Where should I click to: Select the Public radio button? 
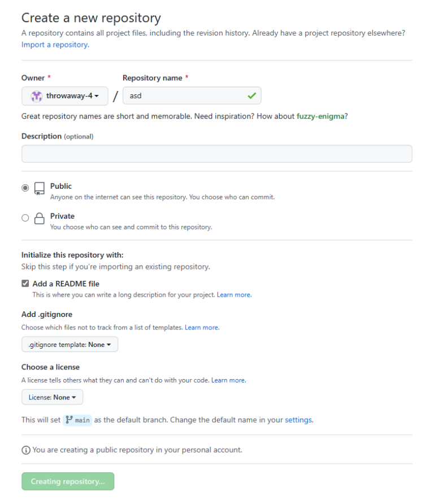[x=25, y=188]
